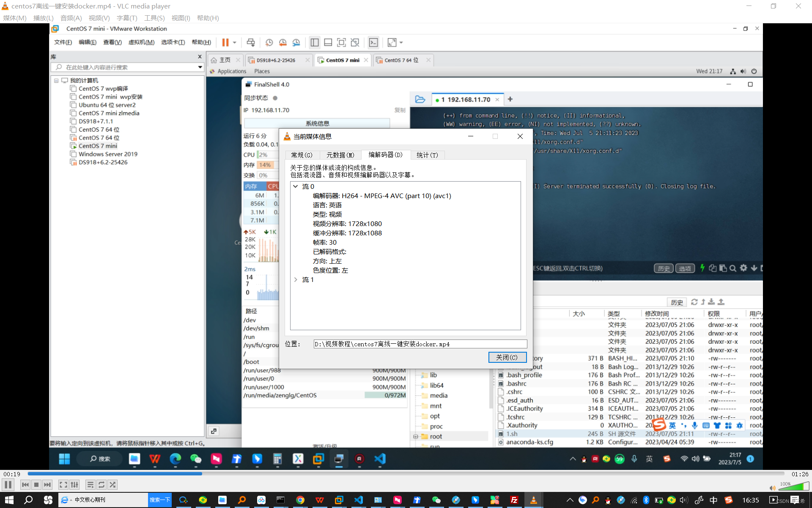The height and width of the screenshot is (508, 812).
Task: Collapse the 流 0 stream node
Action: [296, 186]
